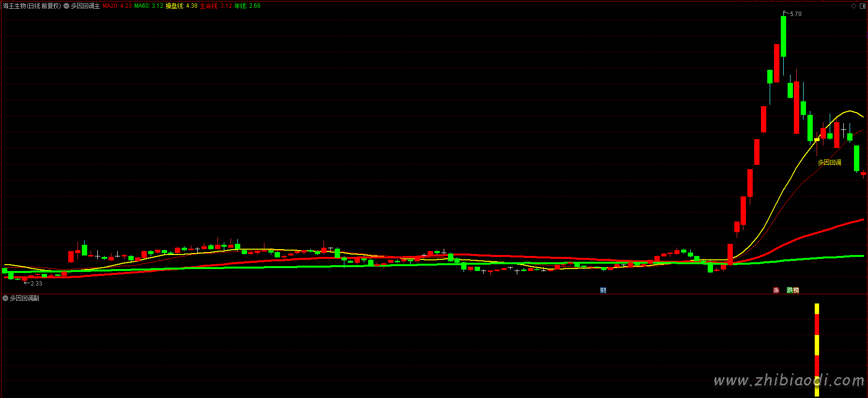Click the diamond icon in top-right corner
Viewport: 868px width, 398px height.
click(853, 6)
